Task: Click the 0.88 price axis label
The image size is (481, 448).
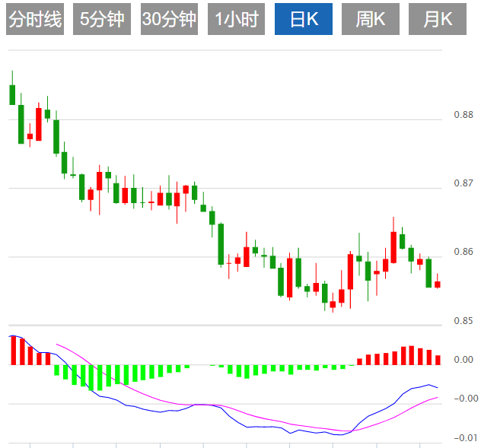Action: 463,115
